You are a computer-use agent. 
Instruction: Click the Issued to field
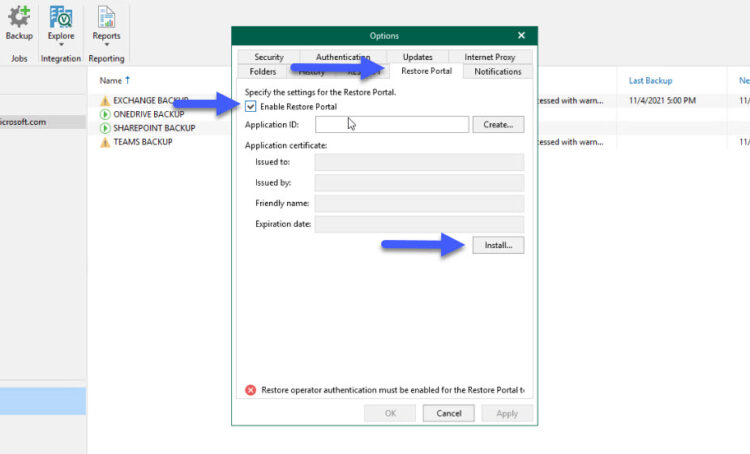coord(419,162)
